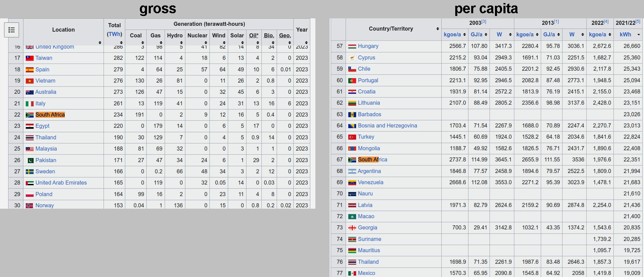The height and width of the screenshot is (277, 644).
Task: Click the Hungary flag icon
Action: click(352, 46)
